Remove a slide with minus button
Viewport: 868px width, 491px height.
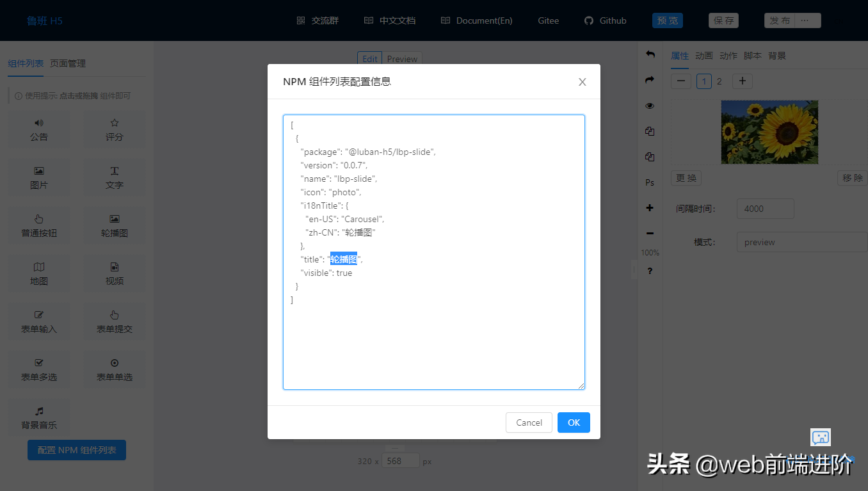click(681, 81)
